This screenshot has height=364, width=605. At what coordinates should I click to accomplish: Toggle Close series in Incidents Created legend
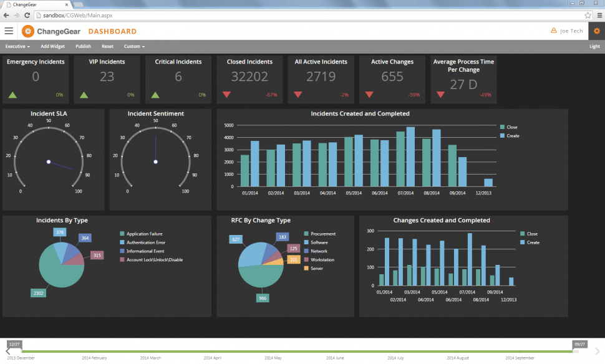(x=508, y=127)
